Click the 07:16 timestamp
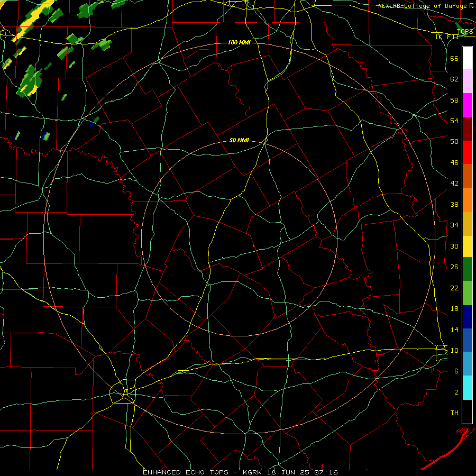This screenshot has width=476, height=476. pos(327,472)
